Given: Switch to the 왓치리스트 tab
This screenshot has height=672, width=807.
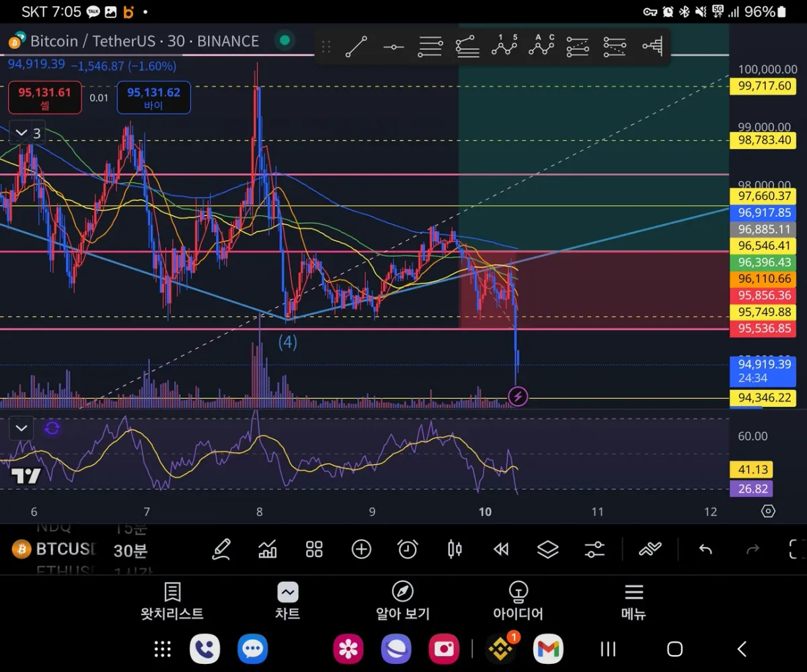Looking at the screenshot, I should pyautogui.click(x=172, y=601).
